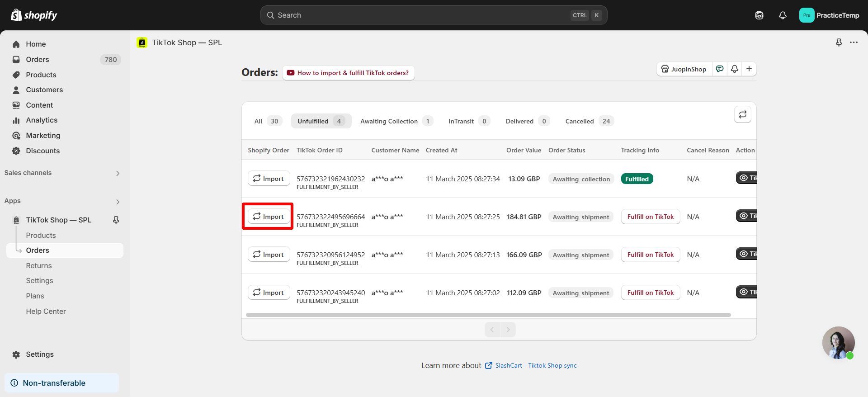Click the JuopInShop store button
This screenshot has width=868, height=397.
coord(684,69)
